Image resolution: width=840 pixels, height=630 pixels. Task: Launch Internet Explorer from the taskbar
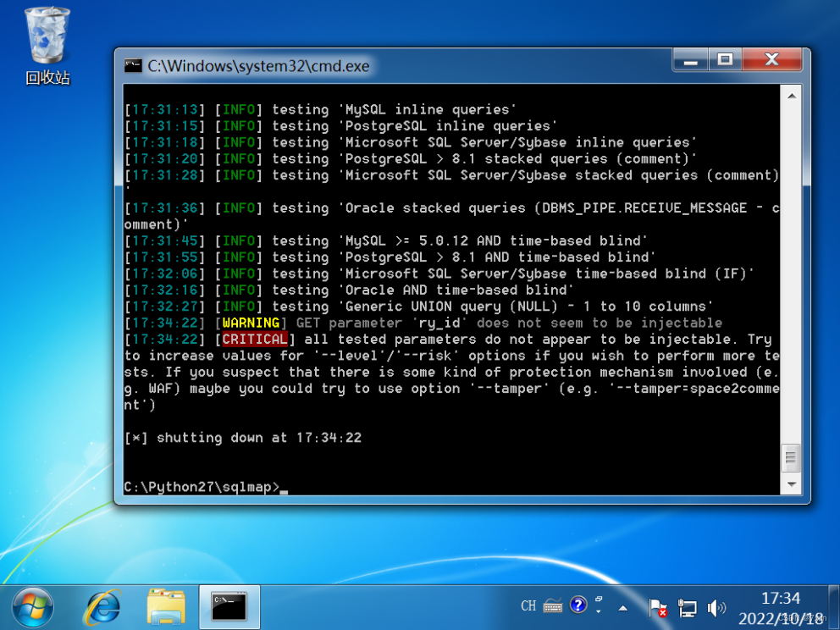click(102, 607)
